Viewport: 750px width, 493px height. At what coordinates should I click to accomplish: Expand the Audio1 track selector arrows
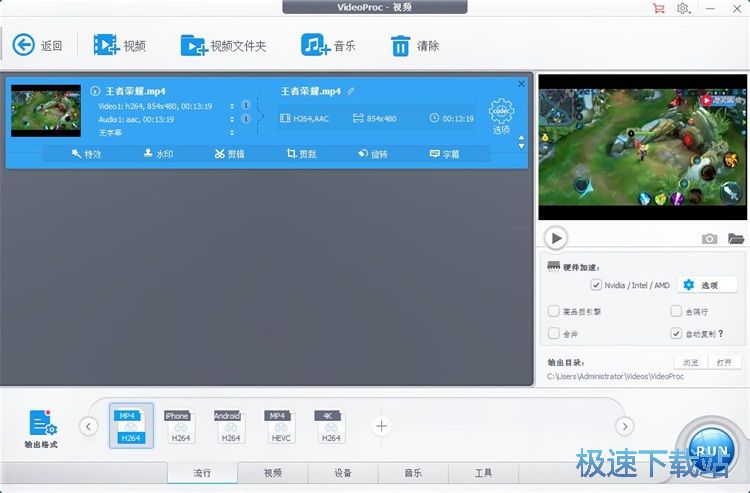[232, 119]
